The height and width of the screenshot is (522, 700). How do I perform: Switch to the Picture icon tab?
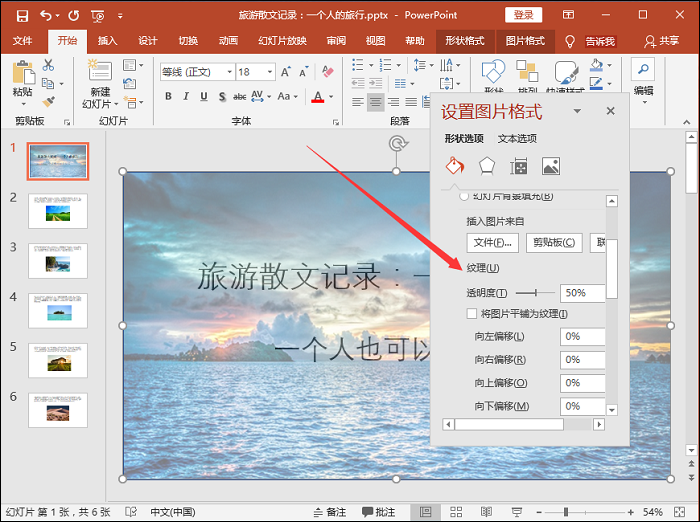point(550,166)
